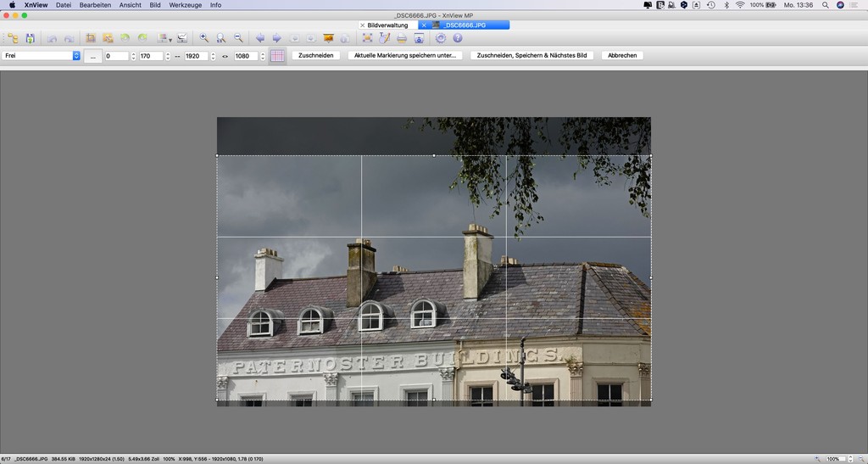Open the Bearbeiten menu
The height and width of the screenshot is (464, 868).
coord(95,5)
